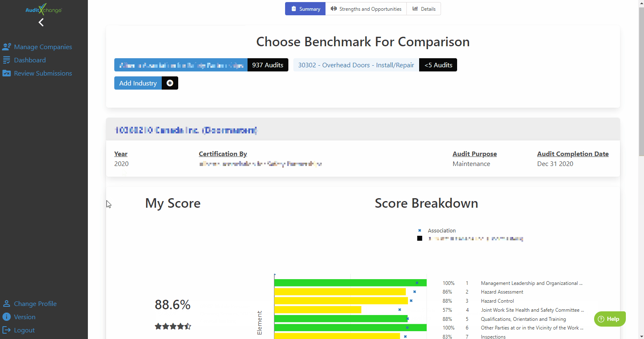Click the Change Profile person icon
This screenshot has width=644, height=339.
point(7,303)
